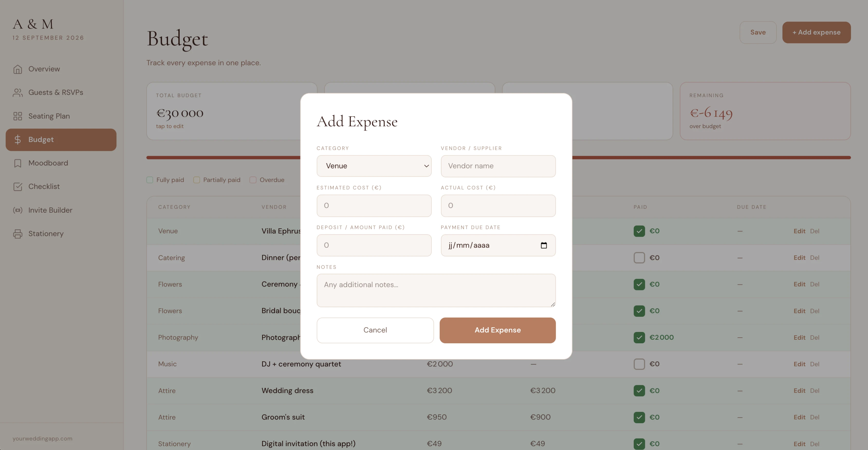Delete the Music expense row
This screenshot has width=868, height=450.
pyautogui.click(x=814, y=364)
